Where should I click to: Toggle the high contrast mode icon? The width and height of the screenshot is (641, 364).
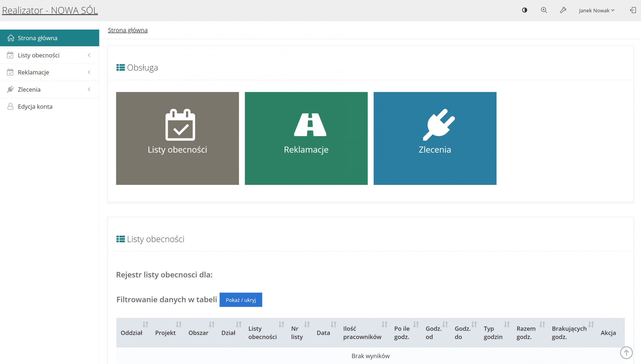click(x=524, y=10)
